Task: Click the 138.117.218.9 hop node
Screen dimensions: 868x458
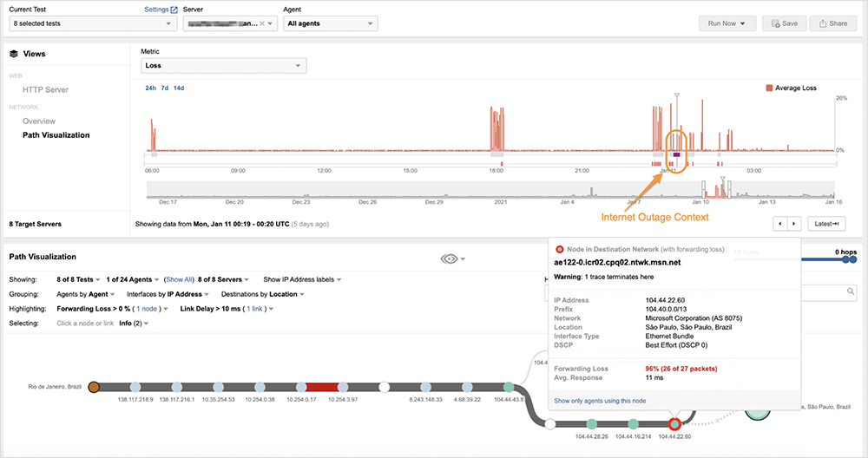Action: (x=135, y=387)
